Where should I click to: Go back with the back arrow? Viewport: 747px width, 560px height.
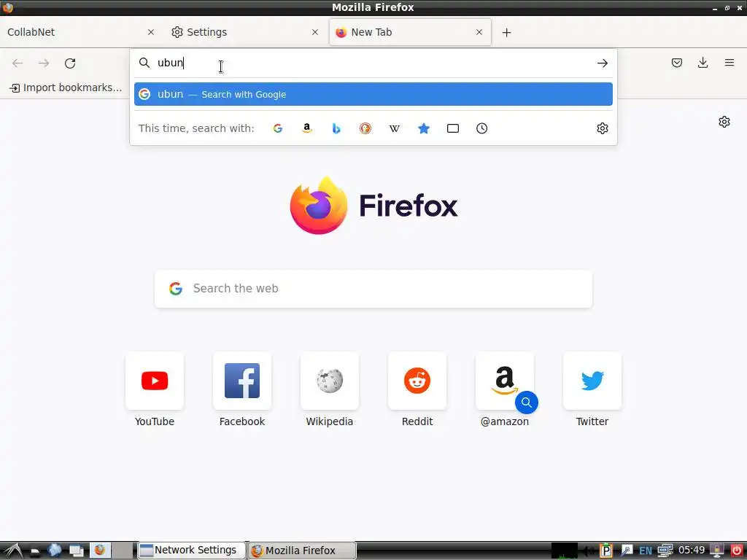click(18, 63)
